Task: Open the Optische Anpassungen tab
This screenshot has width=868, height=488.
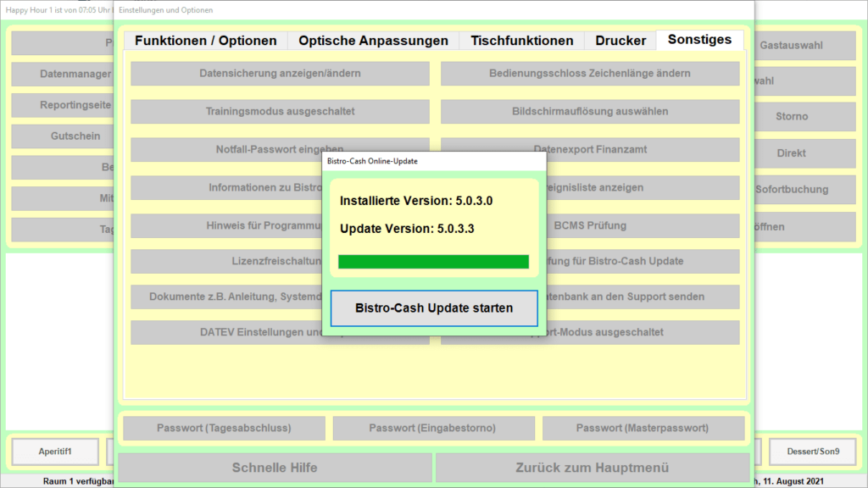Action: (373, 41)
